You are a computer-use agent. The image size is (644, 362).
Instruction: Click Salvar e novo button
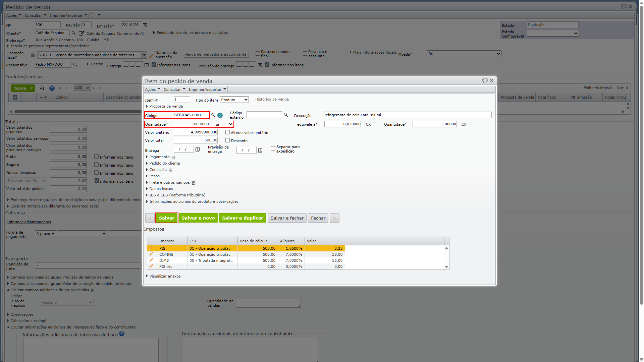coord(198,218)
